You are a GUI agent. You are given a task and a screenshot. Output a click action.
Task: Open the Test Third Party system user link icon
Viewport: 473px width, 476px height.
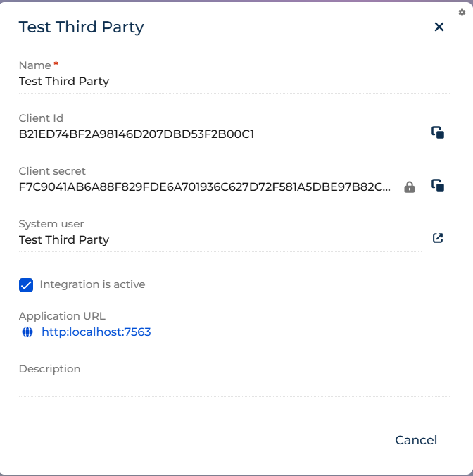(438, 238)
